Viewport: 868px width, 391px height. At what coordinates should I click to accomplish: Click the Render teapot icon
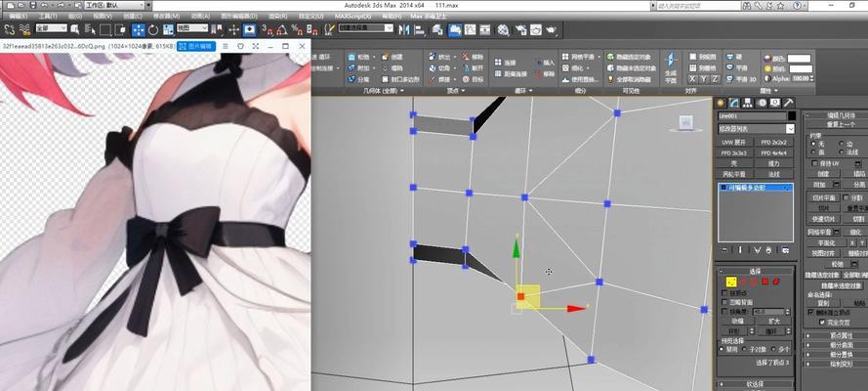pyautogui.click(x=551, y=29)
